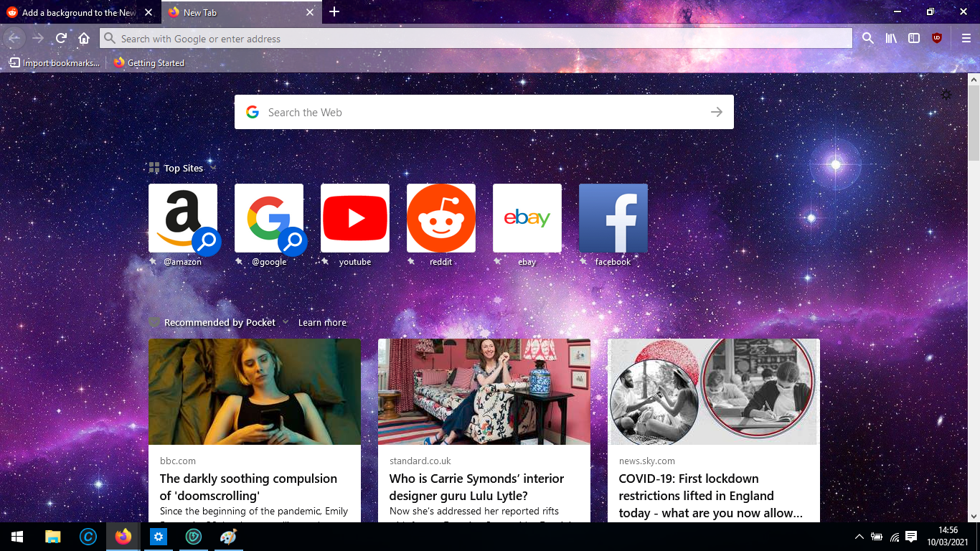
Task: Show hidden system tray icons
Action: pos(859,537)
